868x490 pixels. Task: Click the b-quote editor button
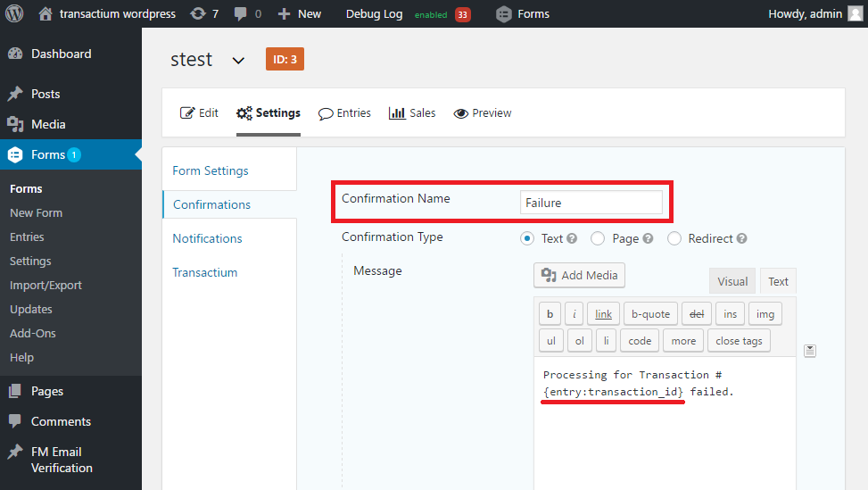tap(650, 314)
